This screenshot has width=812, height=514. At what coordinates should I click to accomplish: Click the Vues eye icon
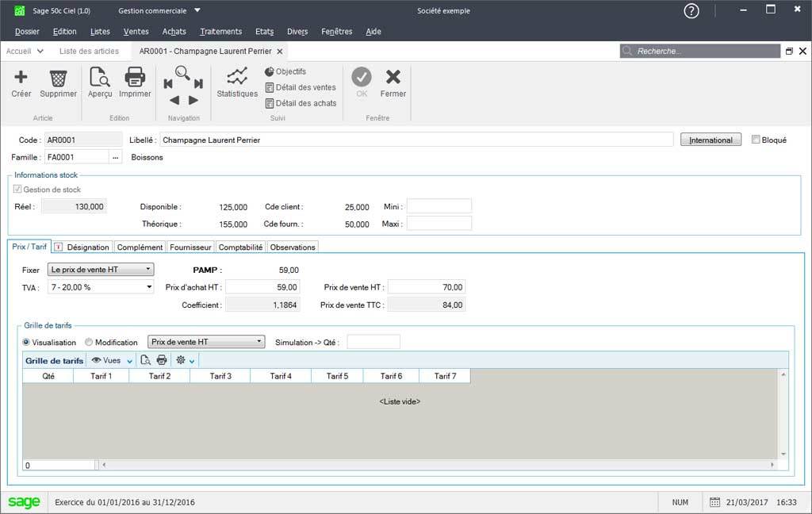pos(96,360)
